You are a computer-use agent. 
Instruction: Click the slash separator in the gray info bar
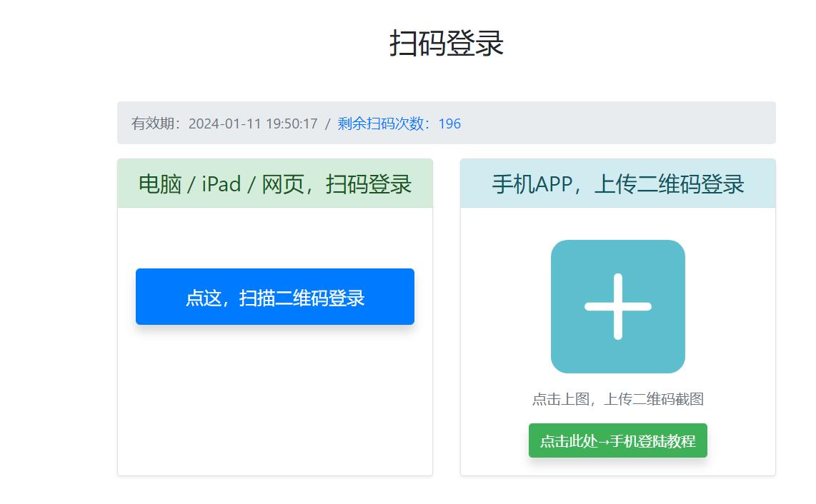point(327,124)
